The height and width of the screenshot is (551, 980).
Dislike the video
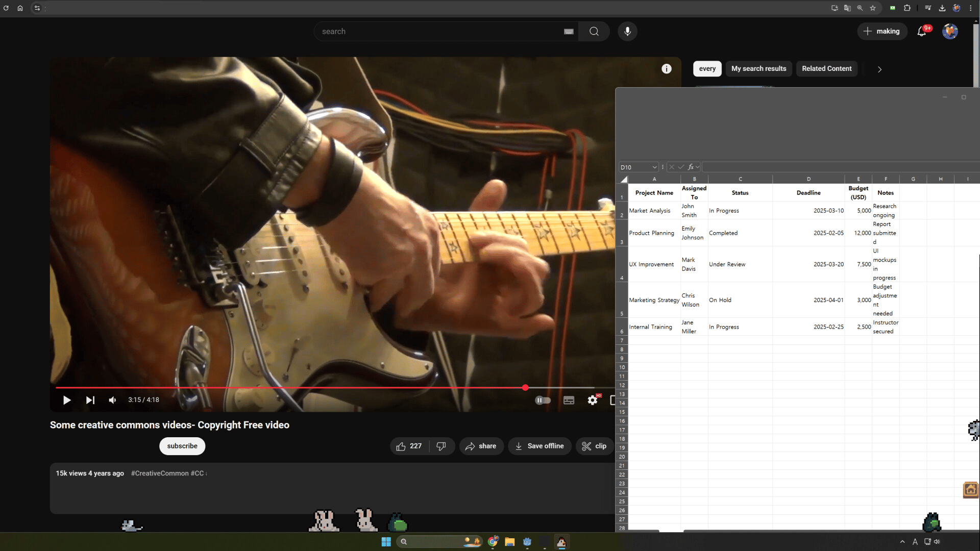click(441, 446)
